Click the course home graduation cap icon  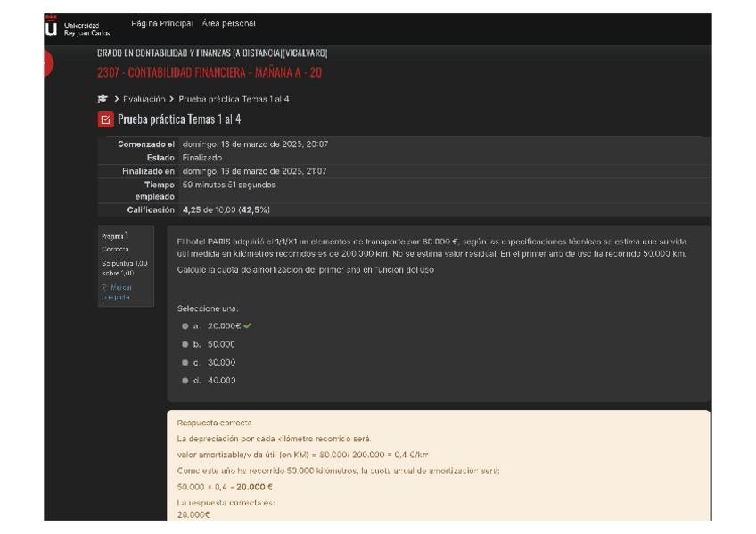(103, 99)
